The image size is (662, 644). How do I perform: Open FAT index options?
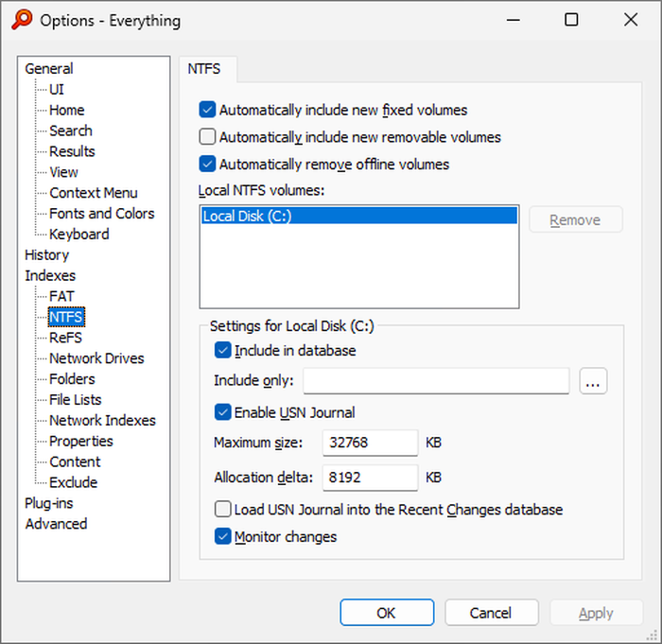61,296
